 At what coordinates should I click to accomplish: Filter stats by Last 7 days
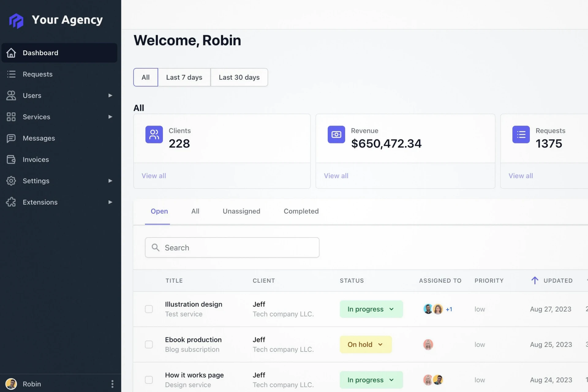[184, 77]
